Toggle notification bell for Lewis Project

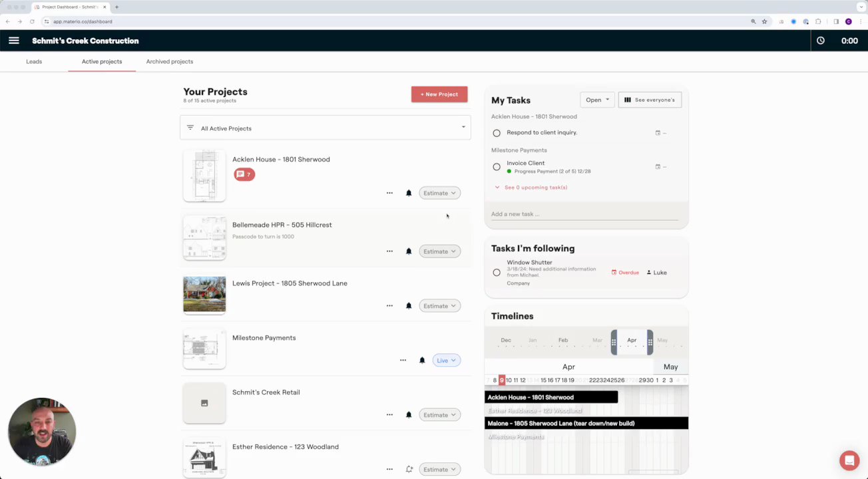tap(409, 306)
